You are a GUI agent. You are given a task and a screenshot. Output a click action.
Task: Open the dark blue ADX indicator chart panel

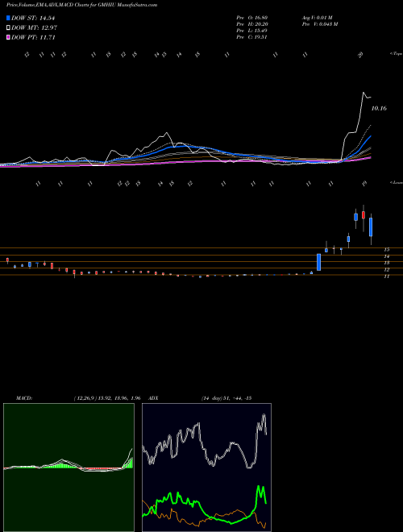tap(206, 468)
